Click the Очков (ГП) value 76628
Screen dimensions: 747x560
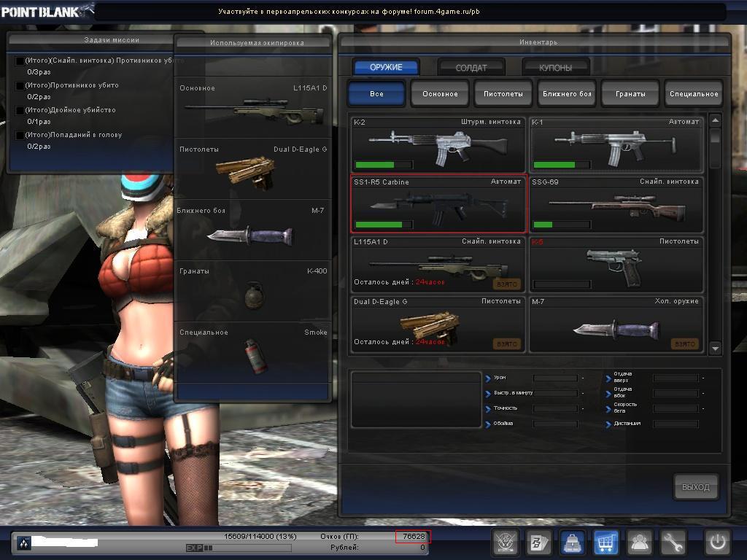[x=413, y=536]
